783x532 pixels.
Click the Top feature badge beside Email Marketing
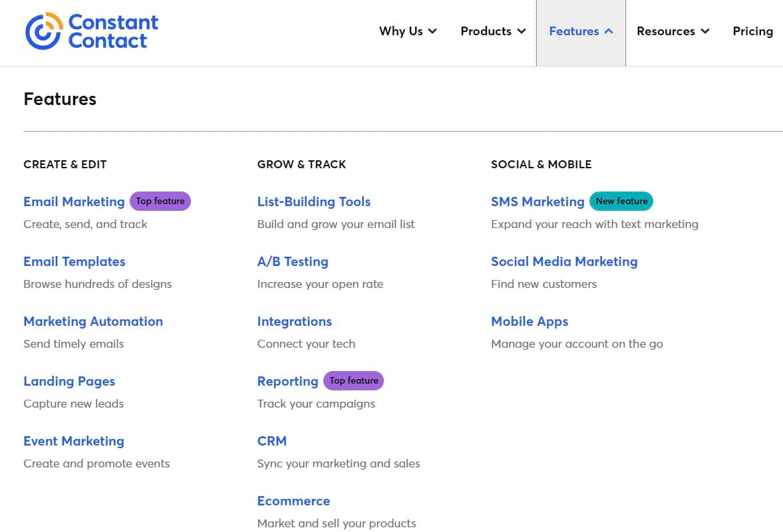[160, 201]
